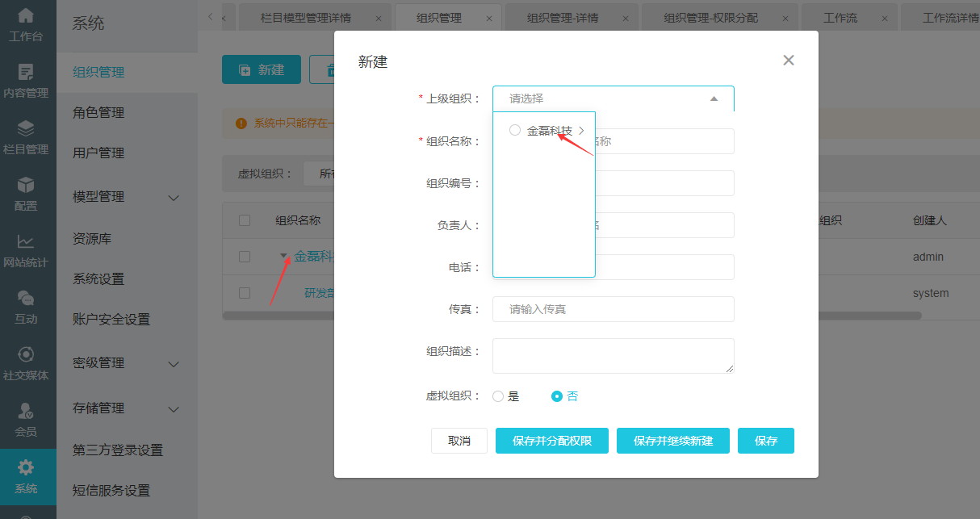Close the 新建 dialog with the X icon

point(789,60)
